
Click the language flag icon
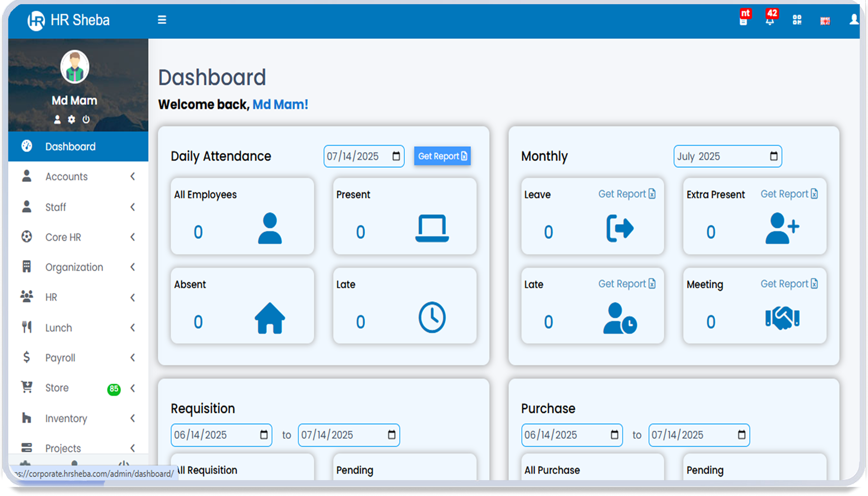click(825, 21)
